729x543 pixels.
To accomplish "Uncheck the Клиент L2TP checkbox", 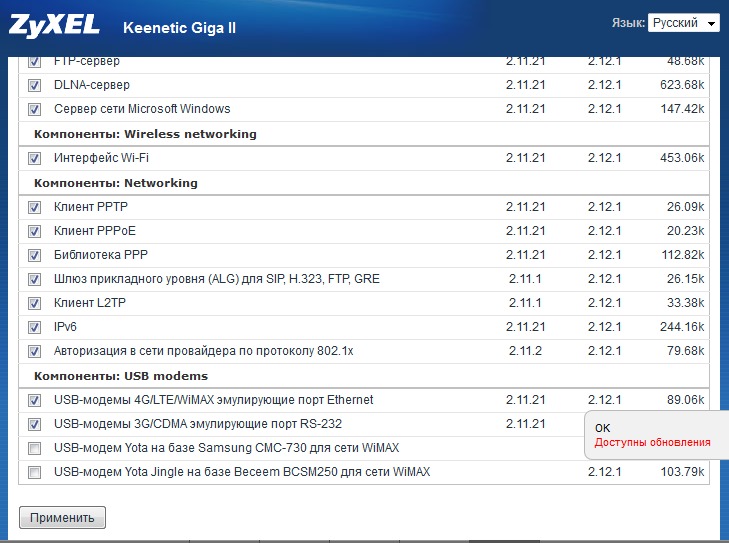I will [x=34, y=303].
